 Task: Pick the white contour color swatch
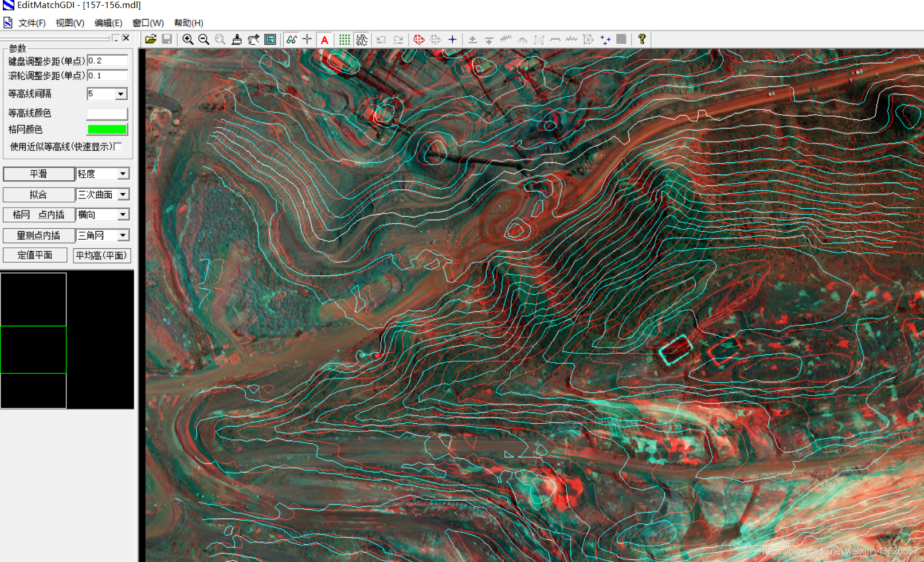pyautogui.click(x=107, y=114)
